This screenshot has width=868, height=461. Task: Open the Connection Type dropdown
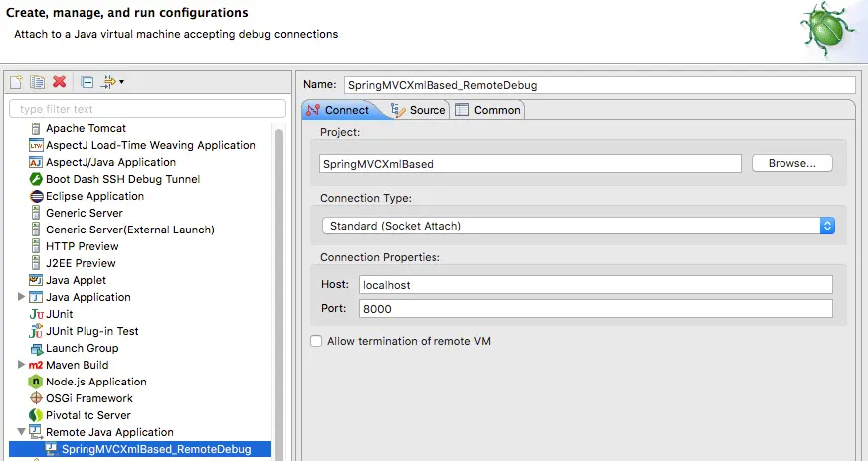point(579,226)
